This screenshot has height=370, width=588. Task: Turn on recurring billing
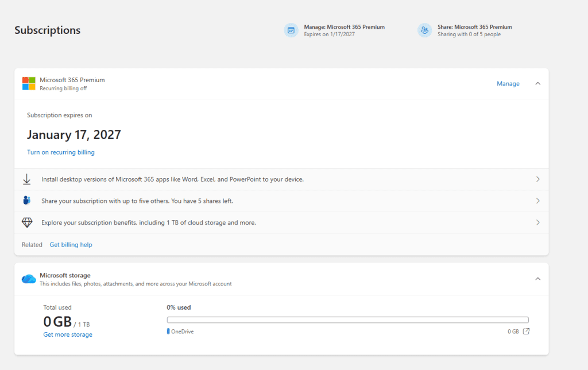[61, 152]
